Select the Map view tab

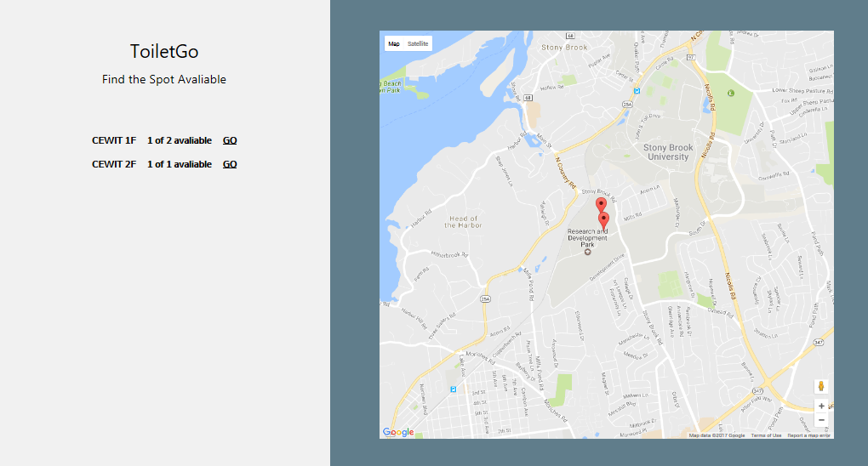[394, 43]
